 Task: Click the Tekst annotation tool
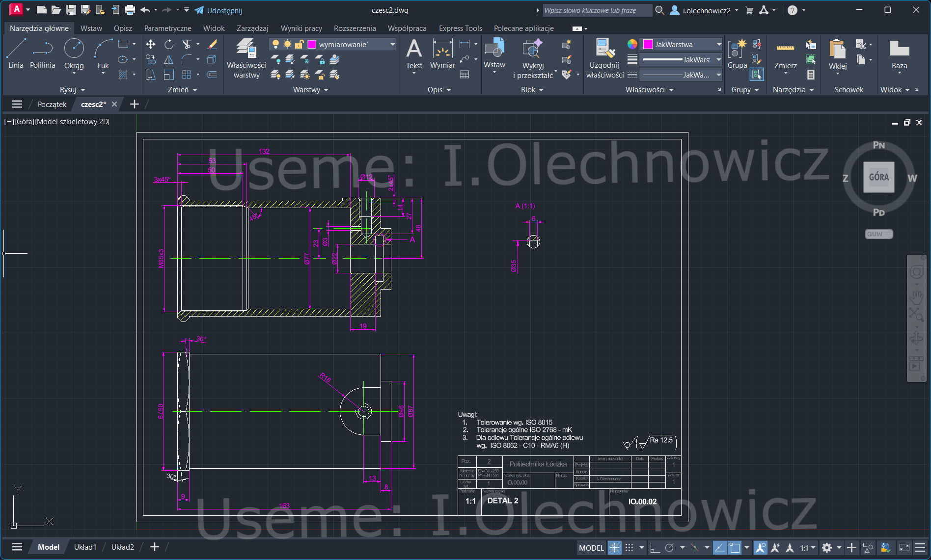click(413, 54)
